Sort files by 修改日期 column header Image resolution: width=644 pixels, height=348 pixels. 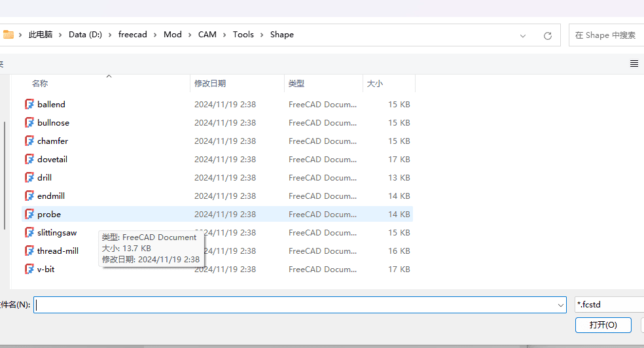(x=210, y=84)
